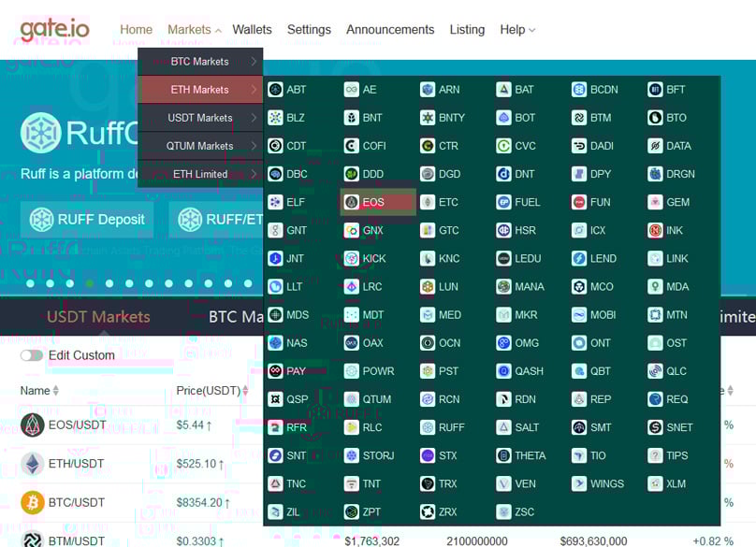The image size is (756, 547).
Task: Click the MCO coin icon
Action: point(579,287)
